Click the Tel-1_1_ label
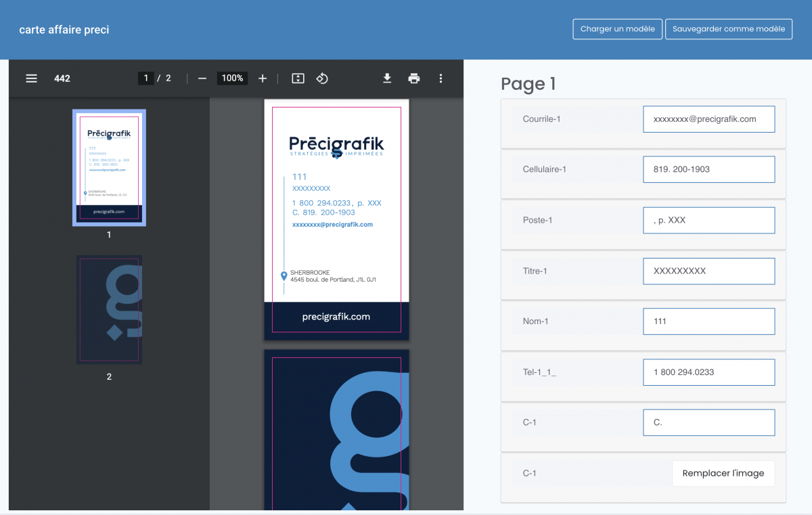Viewport: 812px width, 515px height. pyautogui.click(x=539, y=372)
